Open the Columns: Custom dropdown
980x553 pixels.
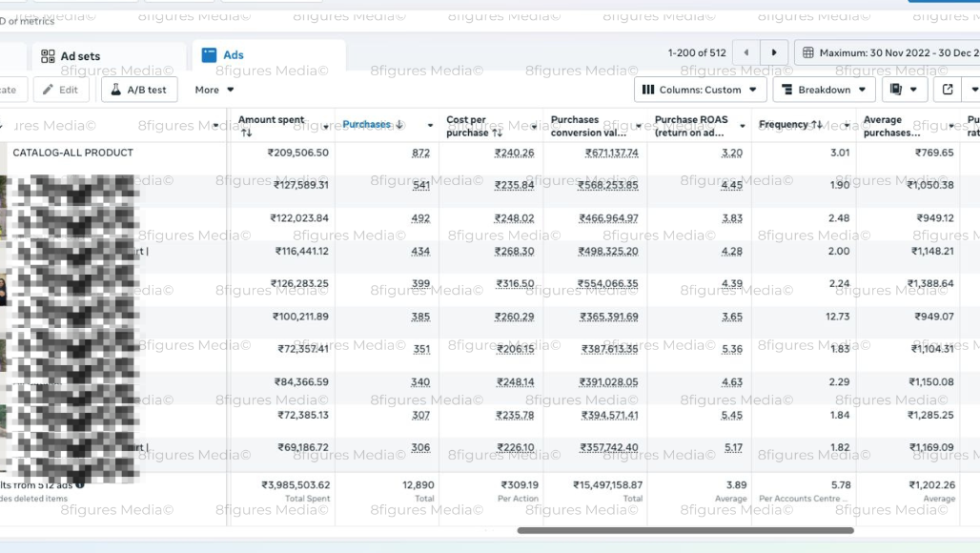(x=700, y=90)
